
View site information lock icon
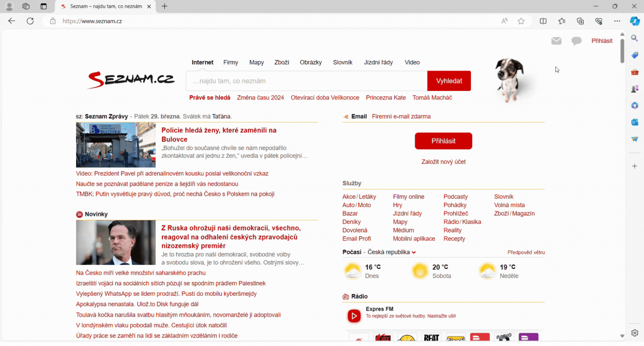(x=53, y=21)
